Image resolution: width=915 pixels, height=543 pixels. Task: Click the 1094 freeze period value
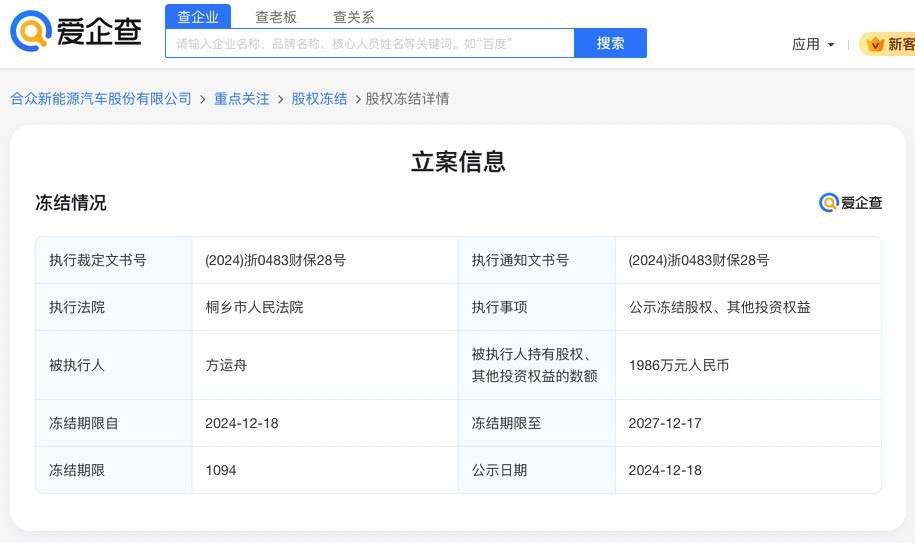point(221,470)
